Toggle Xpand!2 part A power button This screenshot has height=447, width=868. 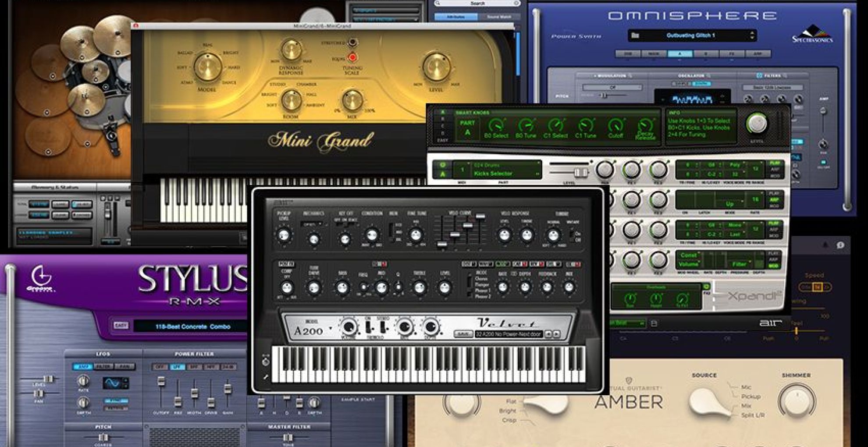(x=442, y=165)
